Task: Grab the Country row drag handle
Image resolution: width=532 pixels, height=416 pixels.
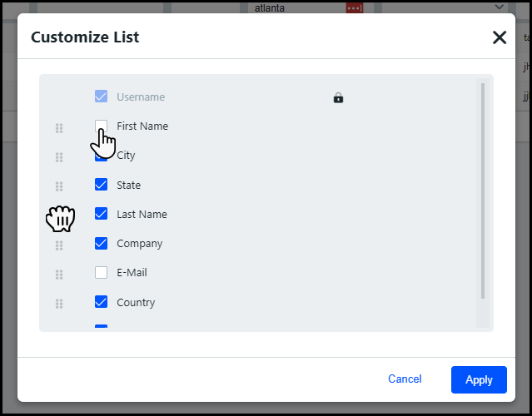Action: 59,304
